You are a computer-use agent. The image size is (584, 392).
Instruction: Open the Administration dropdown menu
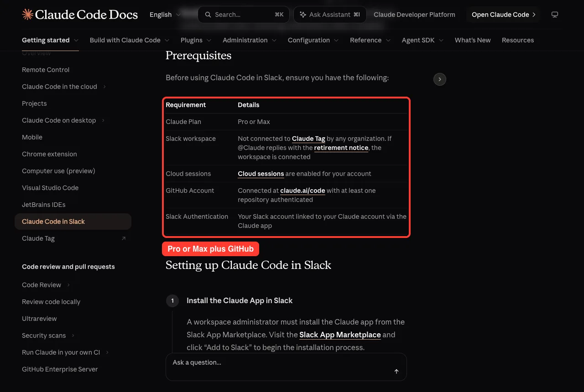coord(250,40)
